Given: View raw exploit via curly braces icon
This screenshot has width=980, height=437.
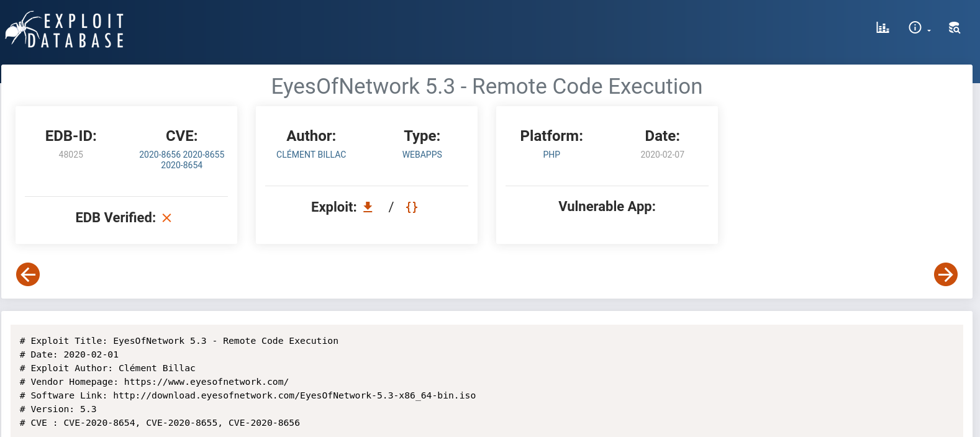Looking at the screenshot, I should (412, 207).
